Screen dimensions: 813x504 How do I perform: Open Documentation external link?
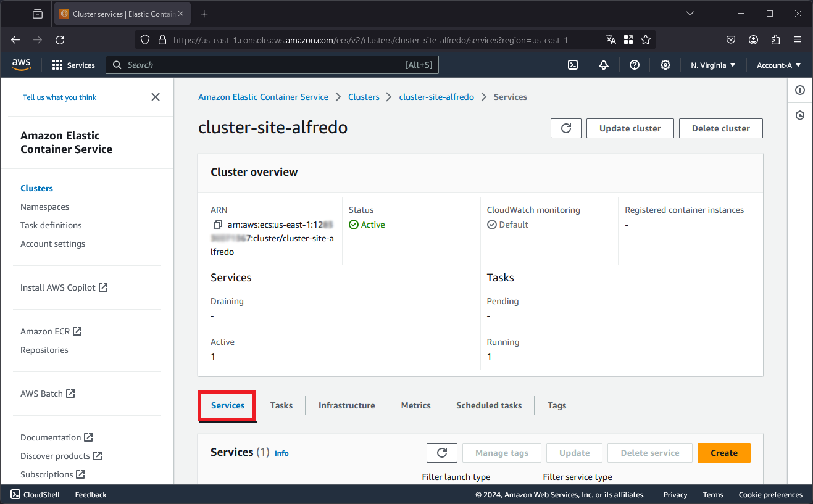pos(57,437)
